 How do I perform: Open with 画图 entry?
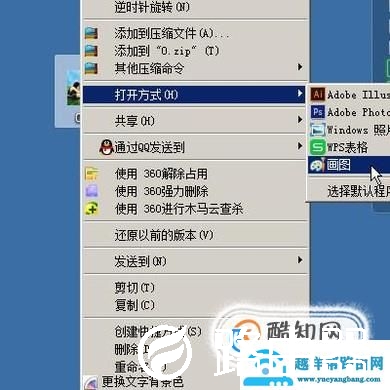(349, 165)
